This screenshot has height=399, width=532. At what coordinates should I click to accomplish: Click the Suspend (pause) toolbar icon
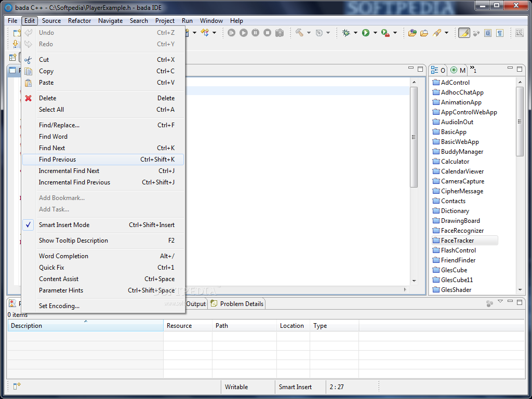click(255, 33)
